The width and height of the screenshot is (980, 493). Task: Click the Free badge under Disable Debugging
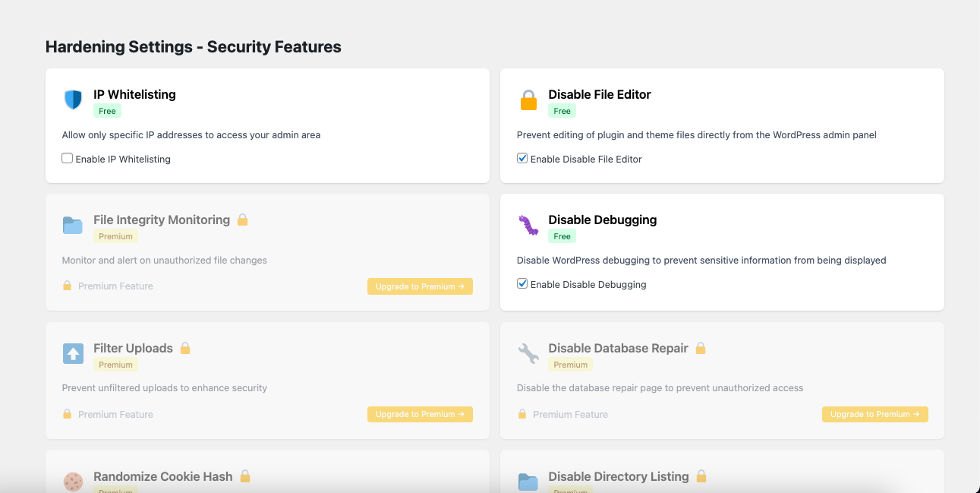[562, 236]
